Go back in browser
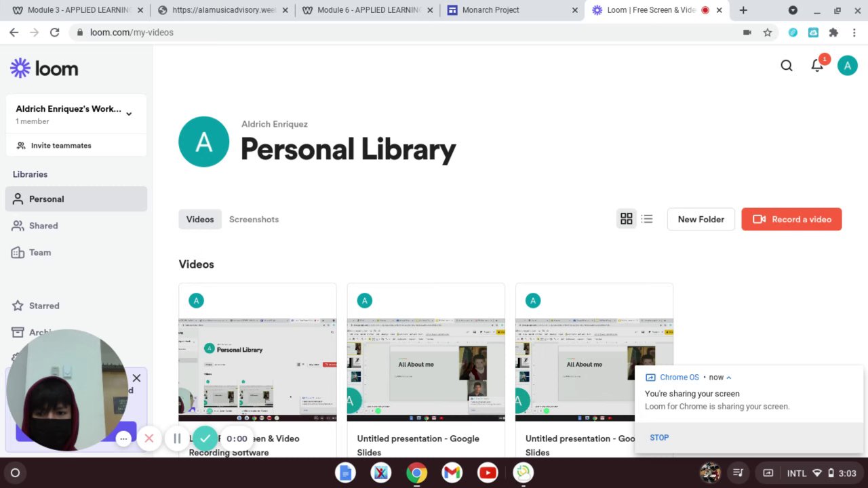This screenshot has width=868, height=488. coord(14,33)
